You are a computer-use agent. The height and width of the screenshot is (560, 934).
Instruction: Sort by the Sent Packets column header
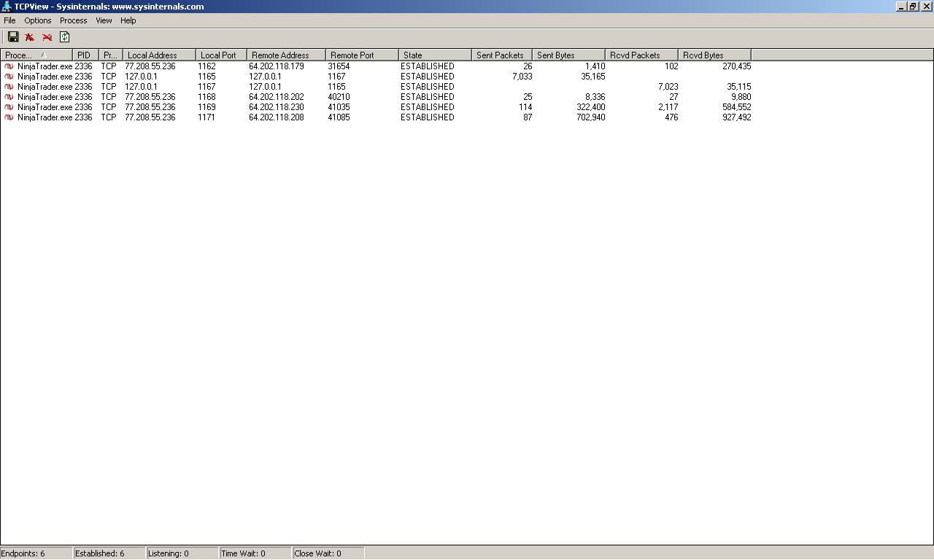click(x=502, y=55)
